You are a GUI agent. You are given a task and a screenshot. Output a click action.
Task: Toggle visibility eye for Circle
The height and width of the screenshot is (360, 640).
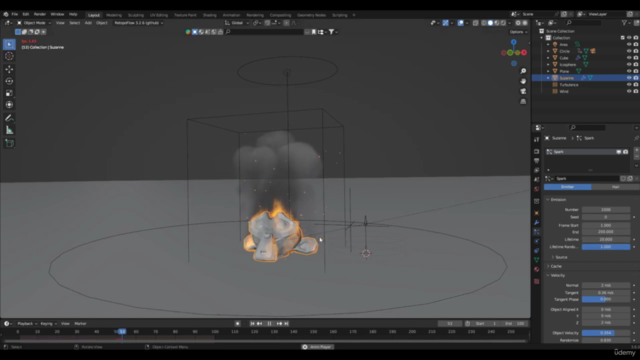click(629, 51)
